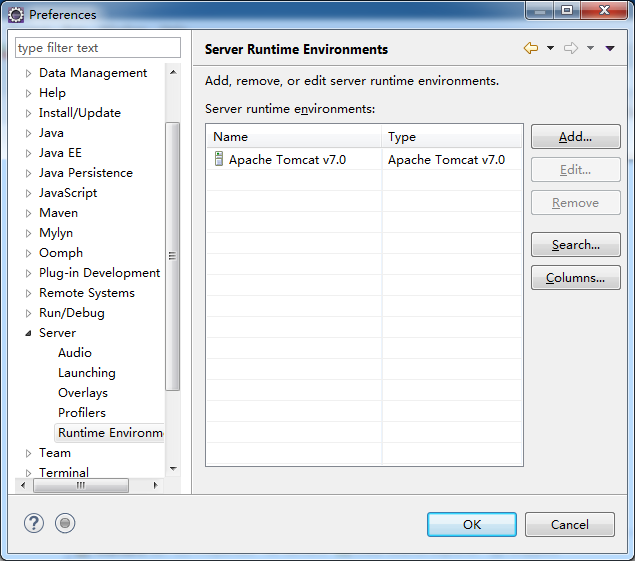Image resolution: width=635 pixels, height=561 pixels.
Task: Open the forward history dropdown arrow
Action: click(590, 48)
